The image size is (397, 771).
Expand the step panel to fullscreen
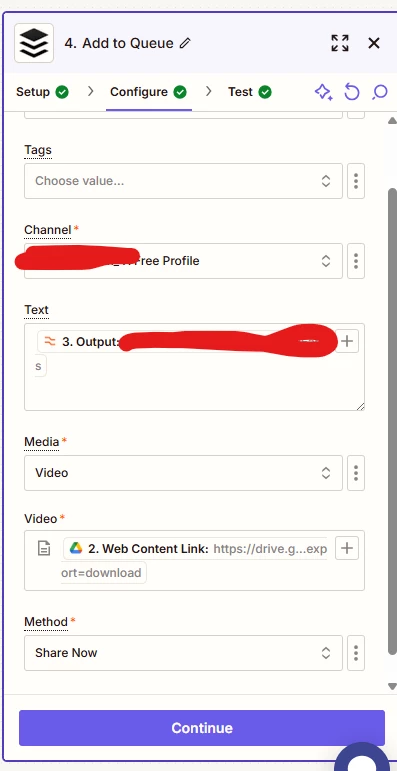340,43
